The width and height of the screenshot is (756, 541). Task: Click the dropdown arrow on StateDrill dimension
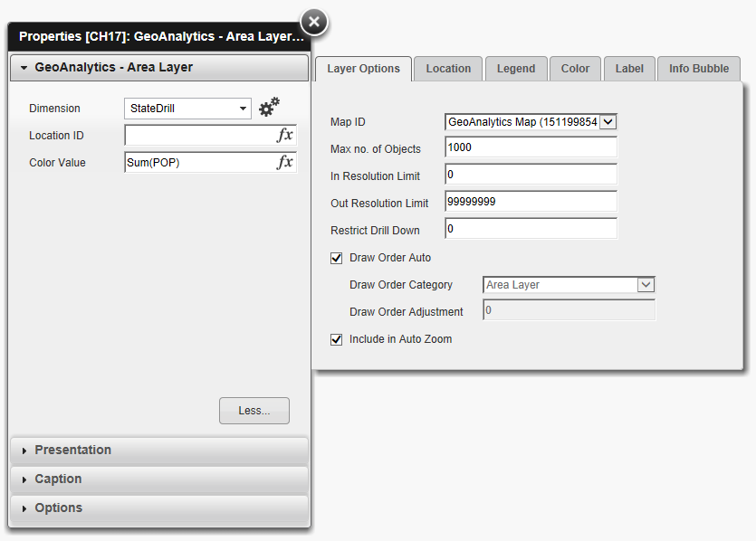coord(241,107)
